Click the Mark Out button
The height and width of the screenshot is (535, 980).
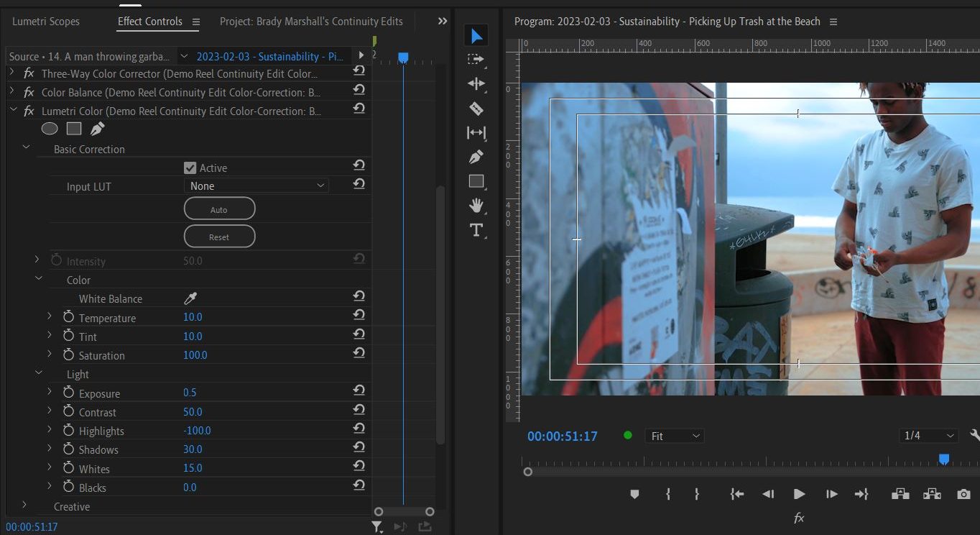tap(697, 494)
